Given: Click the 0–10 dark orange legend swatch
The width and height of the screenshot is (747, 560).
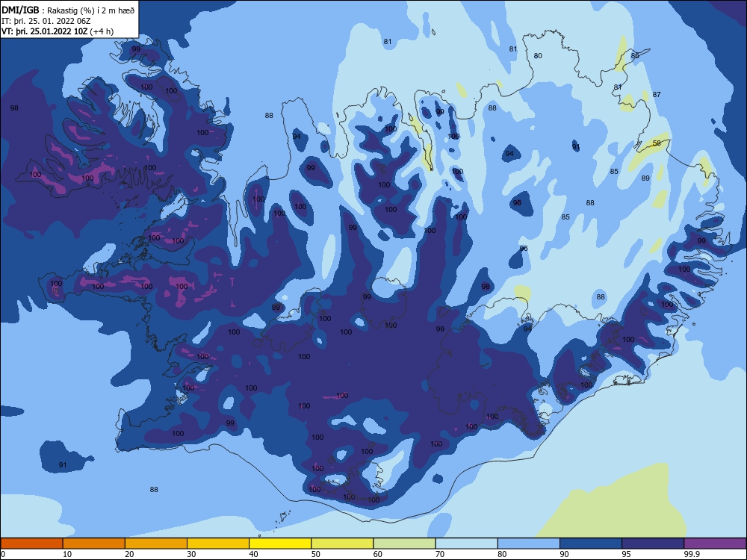Looking at the screenshot, I should click(31, 544).
